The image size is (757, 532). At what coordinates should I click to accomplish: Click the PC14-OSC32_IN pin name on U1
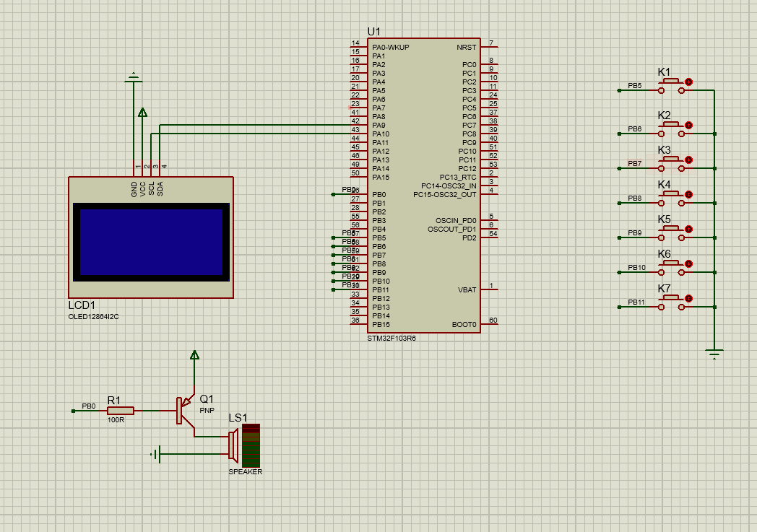tap(449, 186)
